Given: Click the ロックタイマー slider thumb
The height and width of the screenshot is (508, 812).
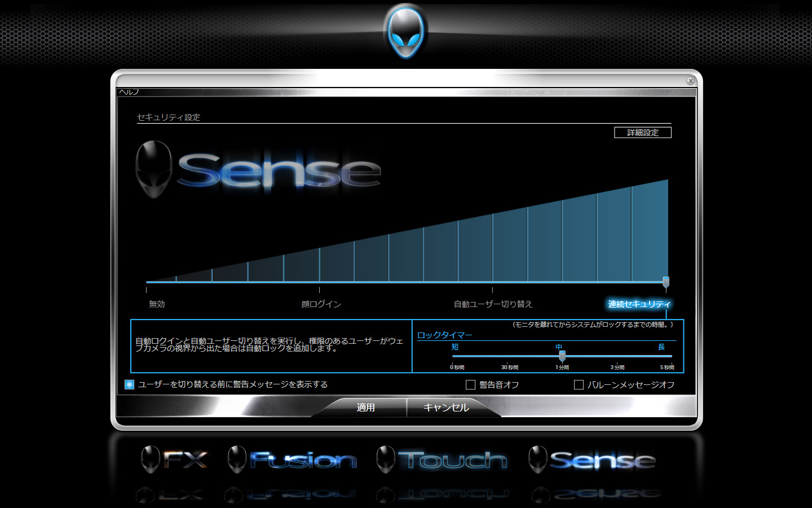Looking at the screenshot, I should (562, 356).
